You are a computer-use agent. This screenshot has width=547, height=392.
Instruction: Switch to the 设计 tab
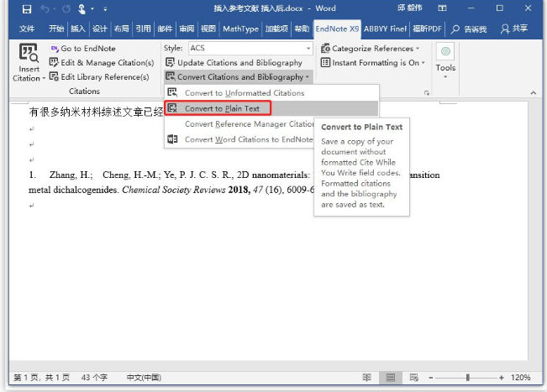tap(100, 29)
